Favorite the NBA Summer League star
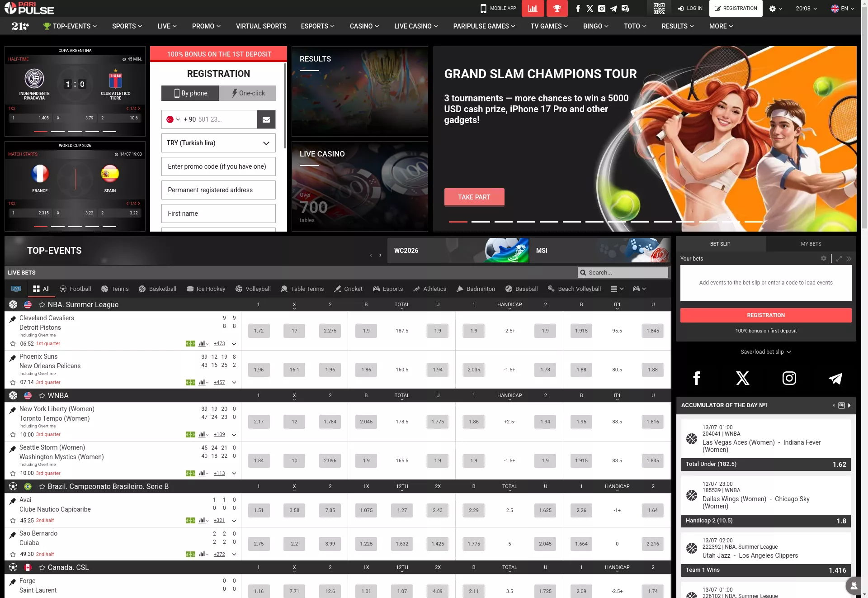The image size is (868, 598). tap(42, 305)
